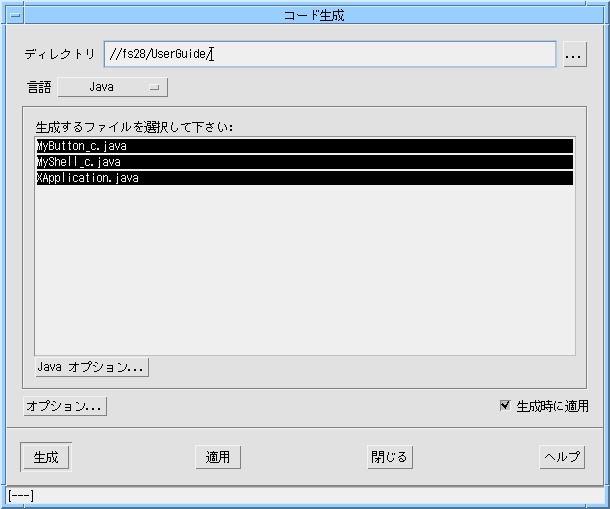Click the 適用 button
This screenshot has height=509, width=610.
pyautogui.click(x=218, y=457)
